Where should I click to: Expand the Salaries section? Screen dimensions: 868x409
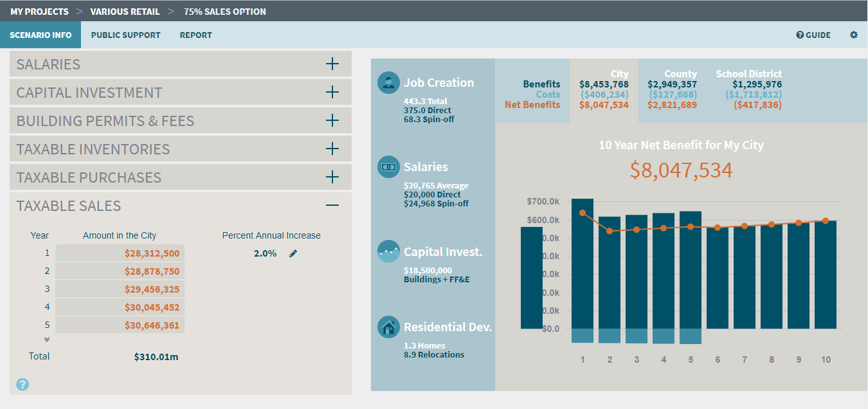(x=332, y=64)
